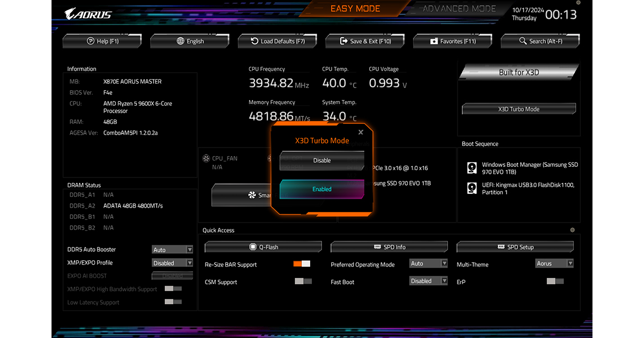The image size is (644, 338).
Task: Click the Smart Fan button fan icon
Action: click(252, 195)
